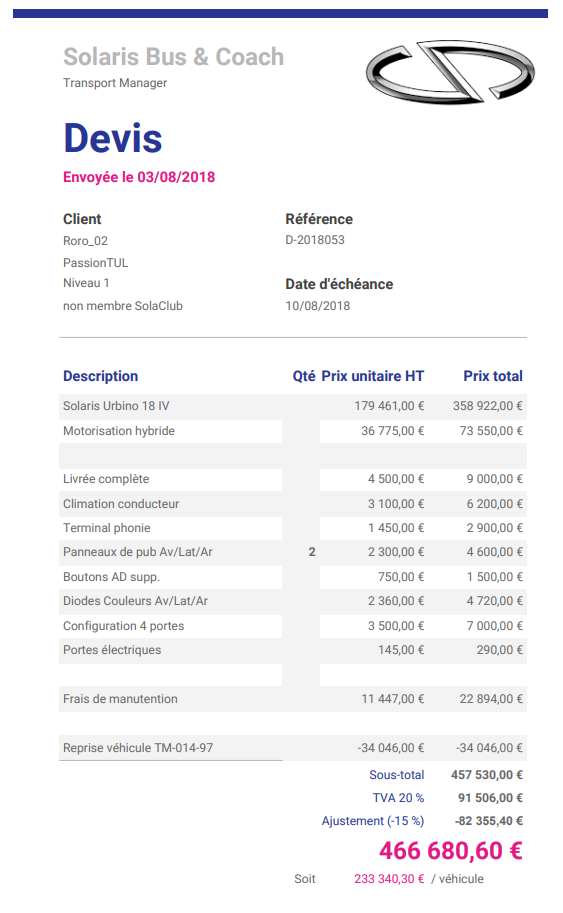The height and width of the screenshot is (913, 563).
Task: Select the Solaris Urbino 18 IV row
Action: pyautogui.click(x=293, y=406)
